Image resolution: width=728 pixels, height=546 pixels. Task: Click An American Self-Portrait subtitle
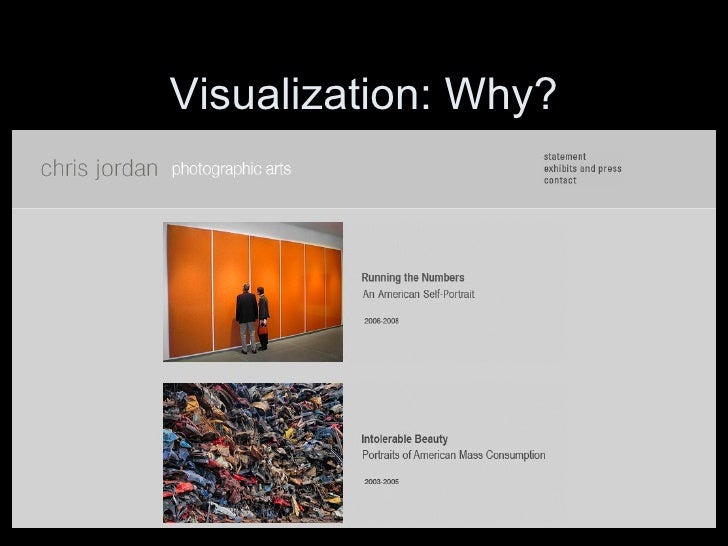(x=418, y=294)
